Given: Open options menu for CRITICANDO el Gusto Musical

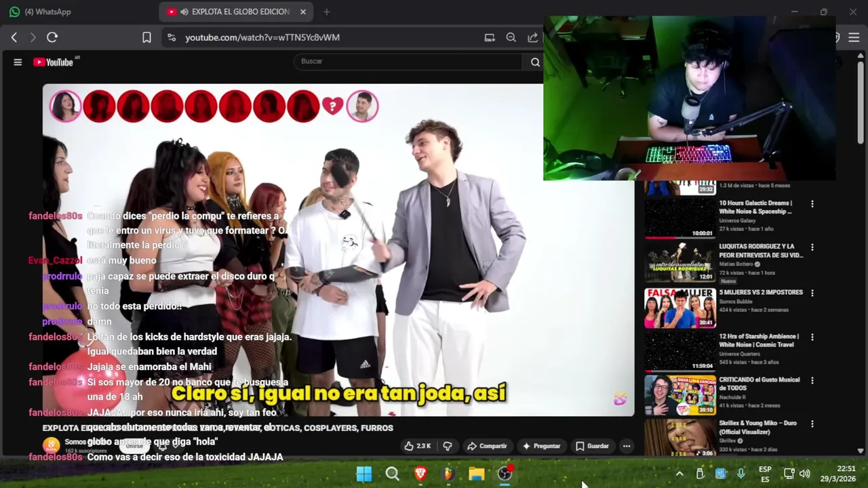Looking at the screenshot, I should pos(812,380).
